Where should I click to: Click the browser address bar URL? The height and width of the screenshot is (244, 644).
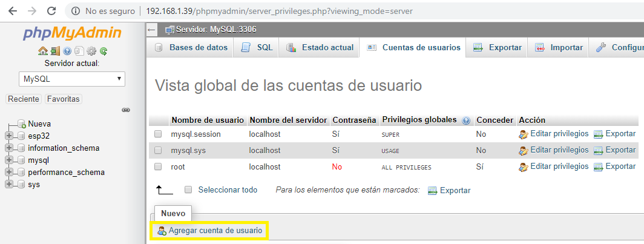(279, 11)
